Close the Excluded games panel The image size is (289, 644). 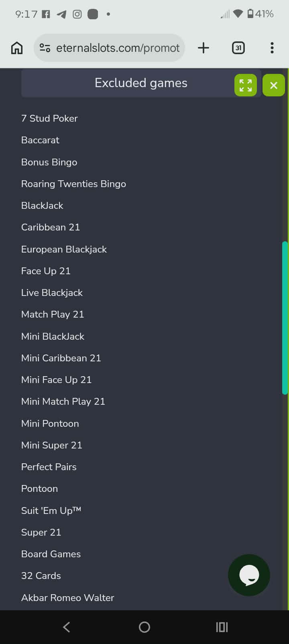273,85
